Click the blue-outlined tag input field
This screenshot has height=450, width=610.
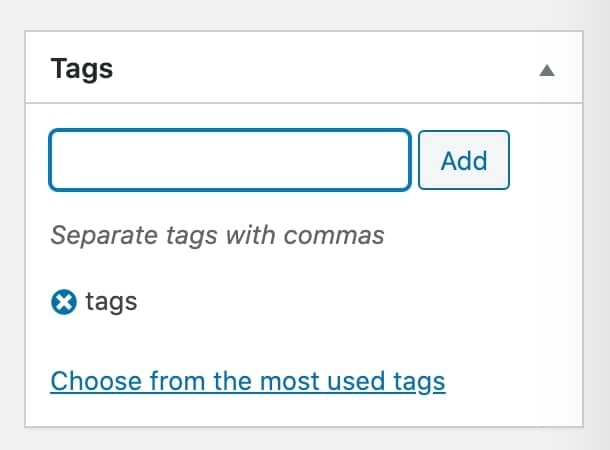230,160
